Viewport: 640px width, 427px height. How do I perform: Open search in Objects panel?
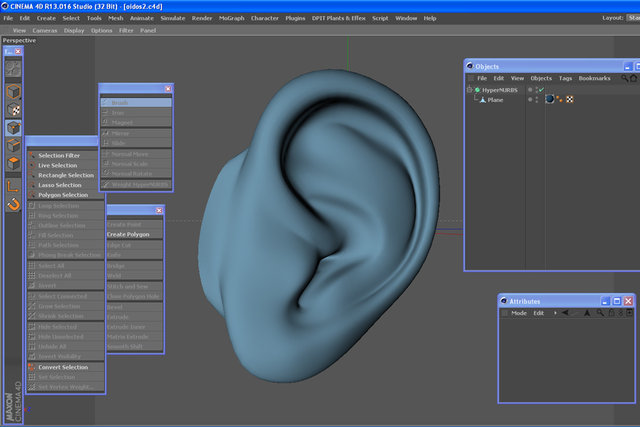pos(624,78)
